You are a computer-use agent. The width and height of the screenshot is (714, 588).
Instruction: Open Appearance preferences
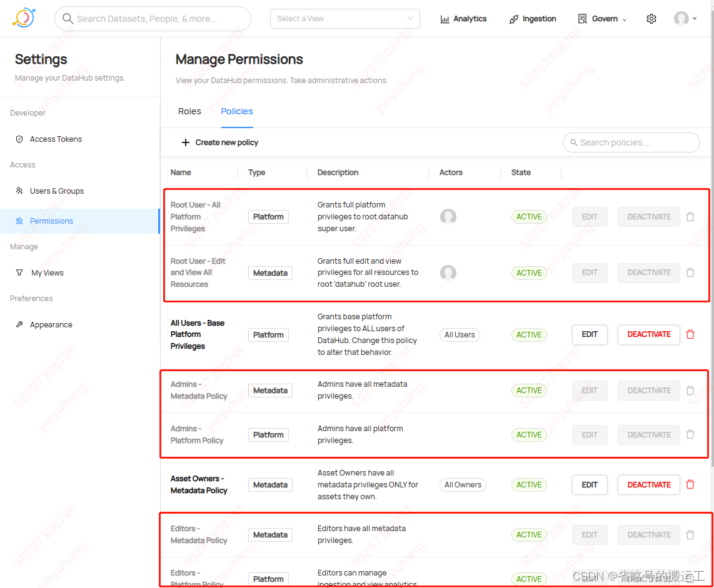pos(51,325)
